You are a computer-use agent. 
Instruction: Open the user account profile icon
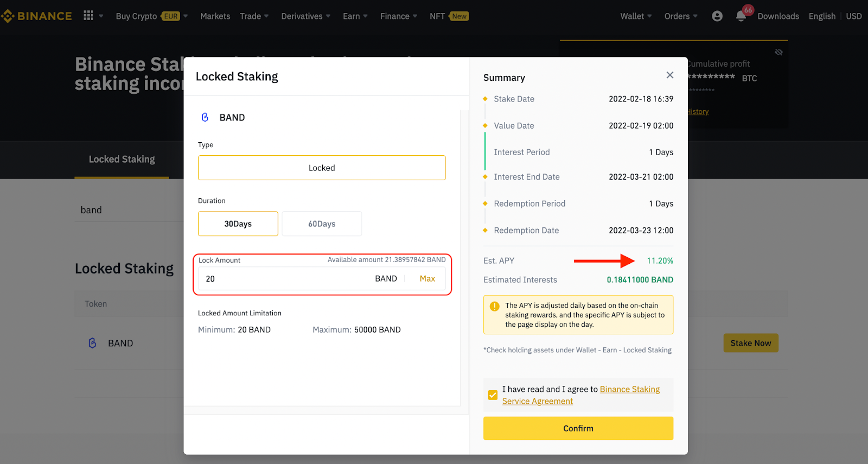coord(717,16)
